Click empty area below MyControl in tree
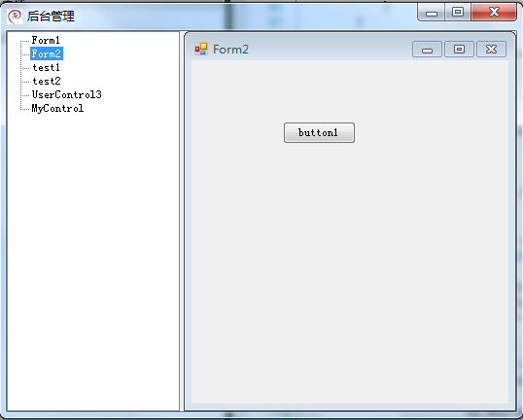523x420 pixels. [93, 261]
